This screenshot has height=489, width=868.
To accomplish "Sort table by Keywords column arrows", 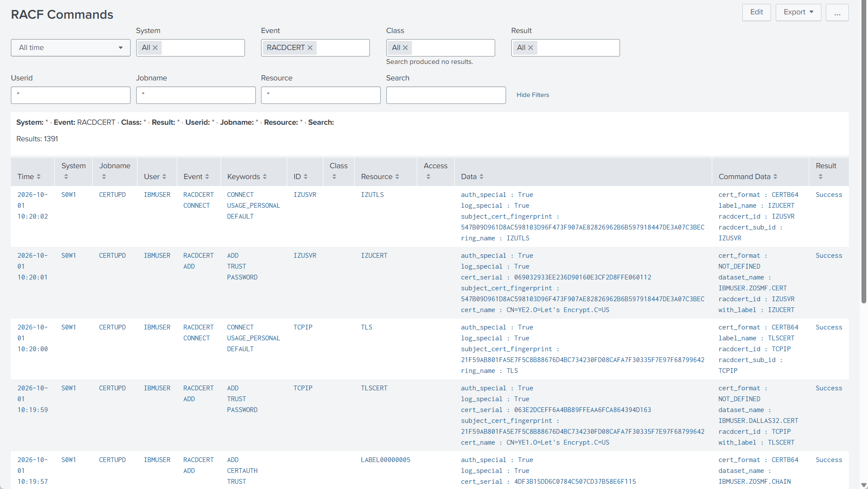I will pos(265,176).
